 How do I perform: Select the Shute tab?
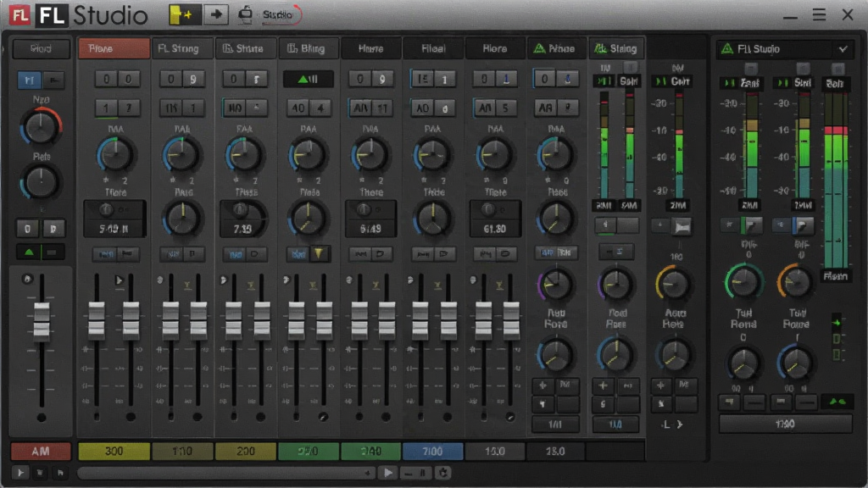click(x=245, y=48)
